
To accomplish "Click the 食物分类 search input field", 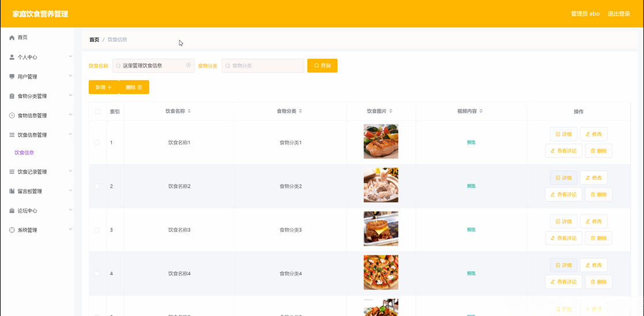I will click(263, 66).
